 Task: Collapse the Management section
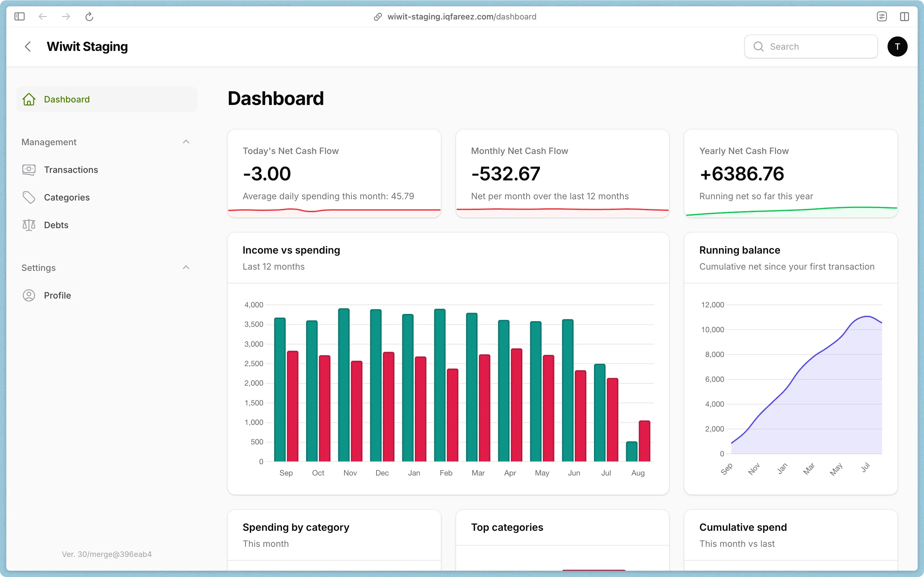(186, 142)
